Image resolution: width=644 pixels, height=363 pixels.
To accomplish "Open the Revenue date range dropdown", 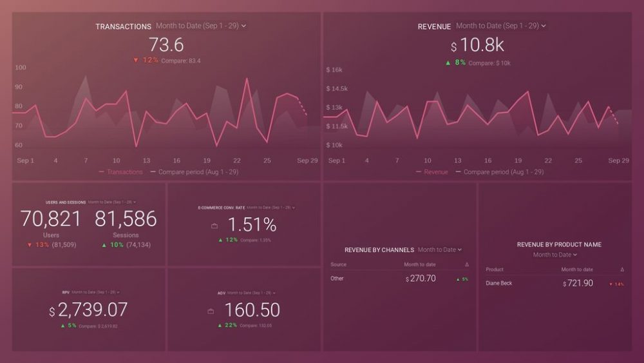I will [500, 26].
